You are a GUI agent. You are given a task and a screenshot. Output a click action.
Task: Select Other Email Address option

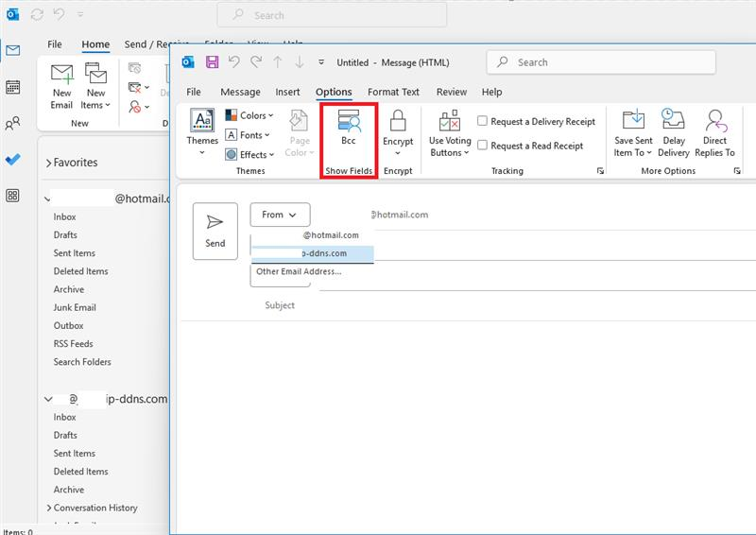(x=299, y=271)
